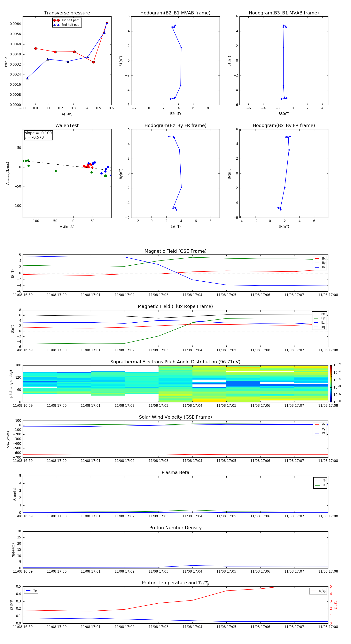351x644 pixels.
Task: Click 'Solar Wind Velocity (GSE Frame)' title
Action: [175, 417]
